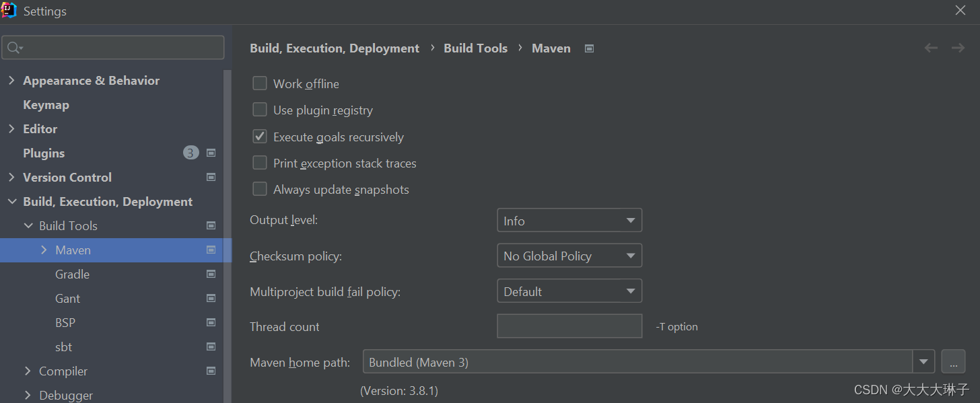Image resolution: width=980 pixels, height=403 pixels.
Task: Click the Thread count label
Action: click(x=285, y=327)
